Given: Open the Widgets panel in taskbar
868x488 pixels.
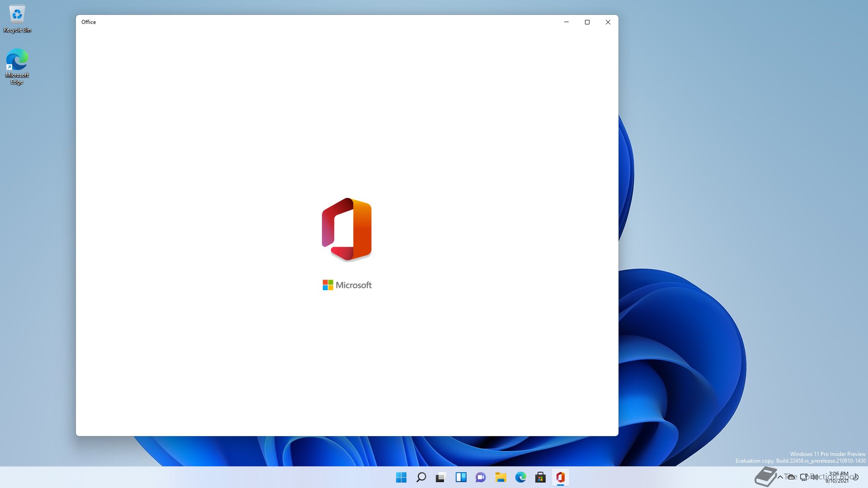Looking at the screenshot, I should pos(461,477).
